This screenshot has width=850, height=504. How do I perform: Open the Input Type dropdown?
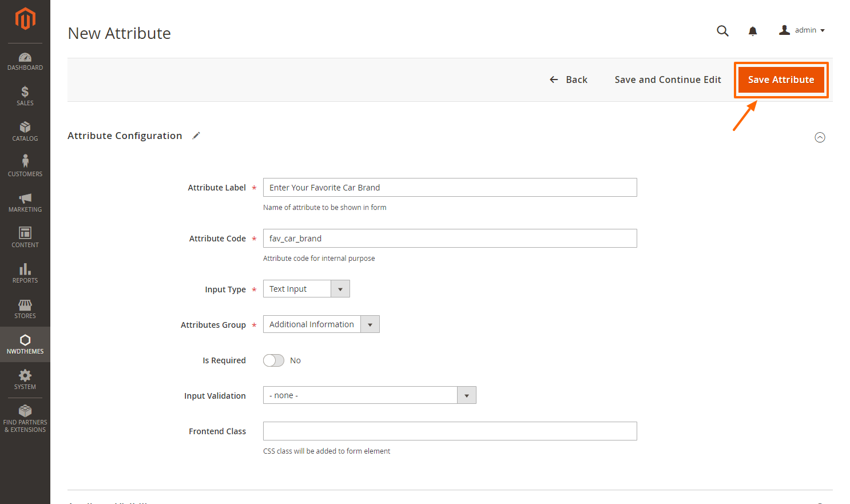pyautogui.click(x=306, y=289)
